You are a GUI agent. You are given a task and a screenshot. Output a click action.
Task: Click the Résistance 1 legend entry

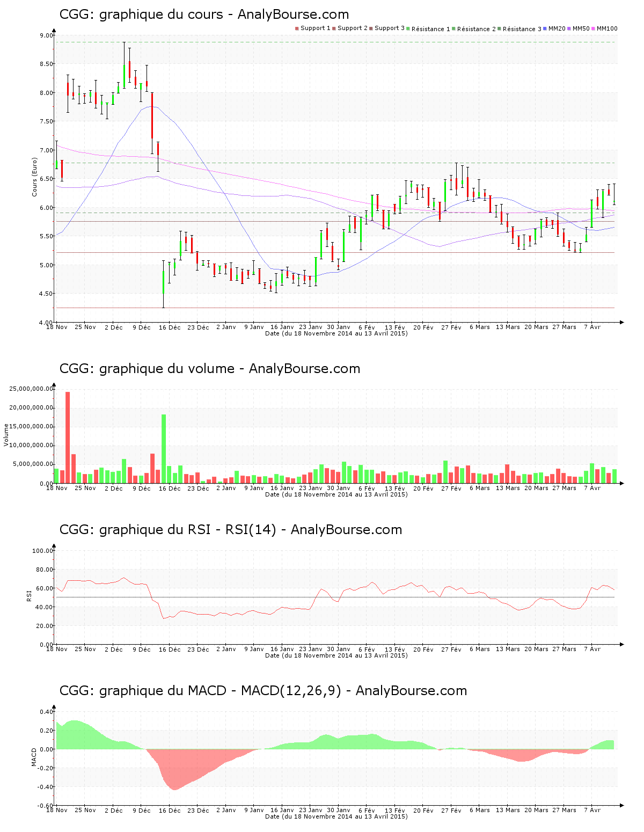[428, 29]
